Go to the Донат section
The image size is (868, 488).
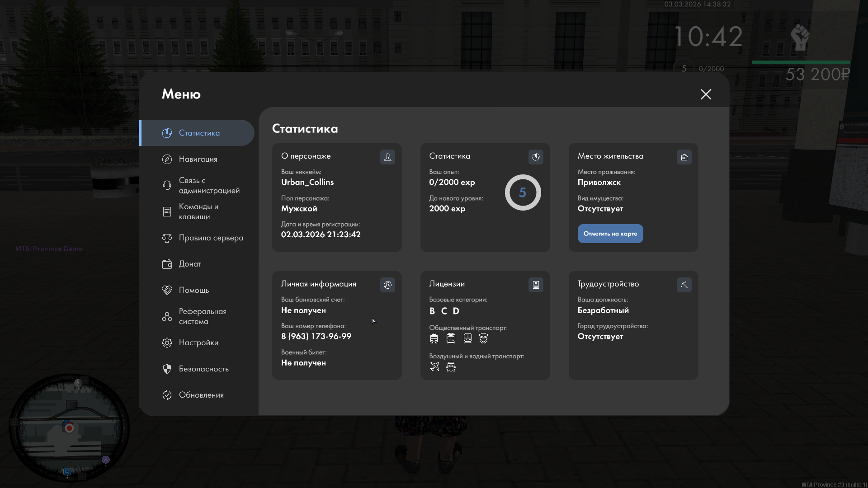(x=190, y=264)
